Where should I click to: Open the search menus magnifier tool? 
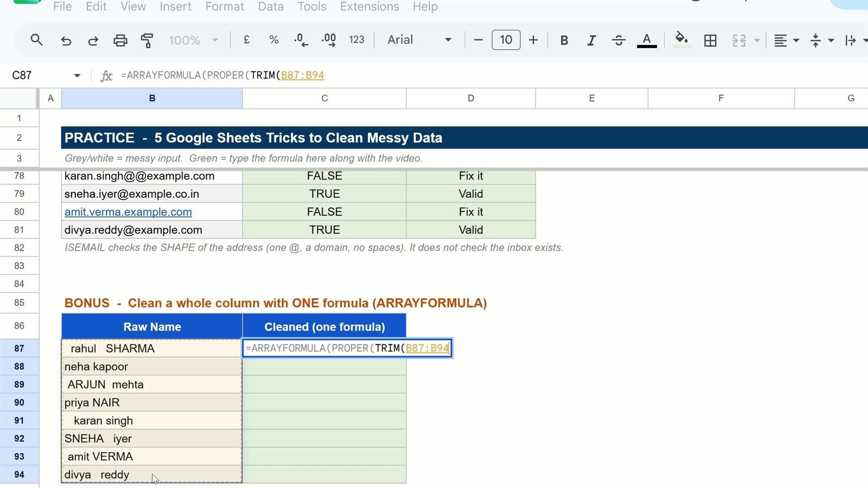(36, 40)
